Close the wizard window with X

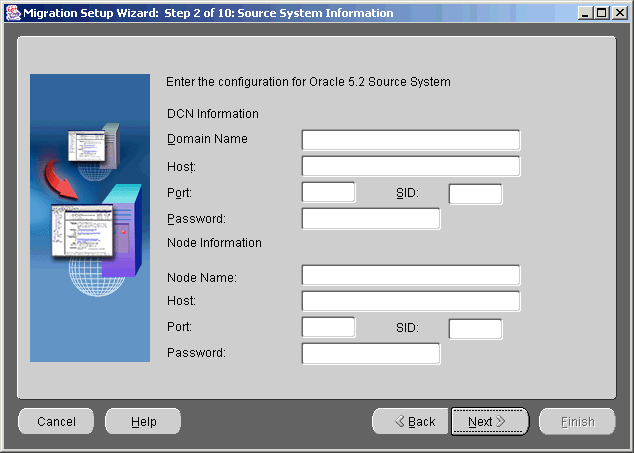(x=619, y=13)
